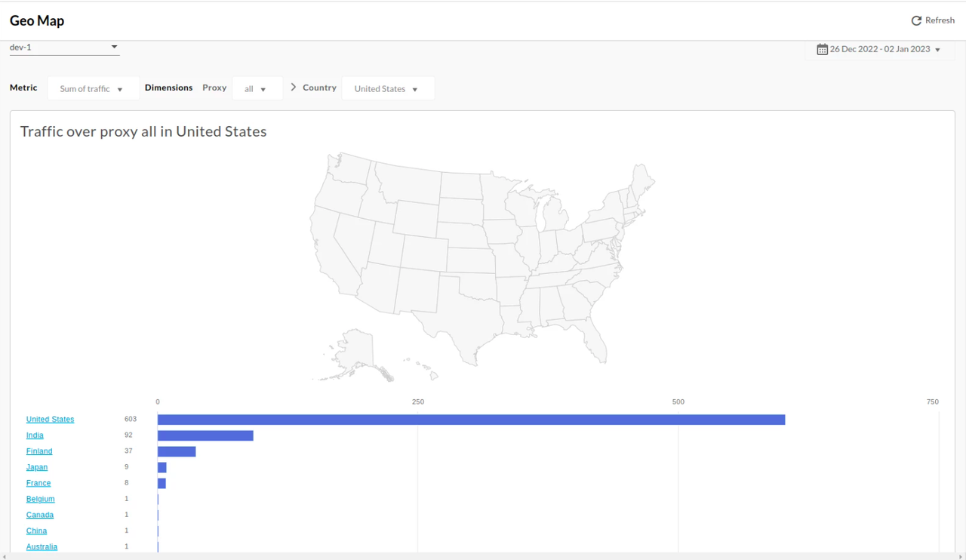Click the Japan country link
The width and height of the screenshot is (966, 560).
tap(37, 467)
